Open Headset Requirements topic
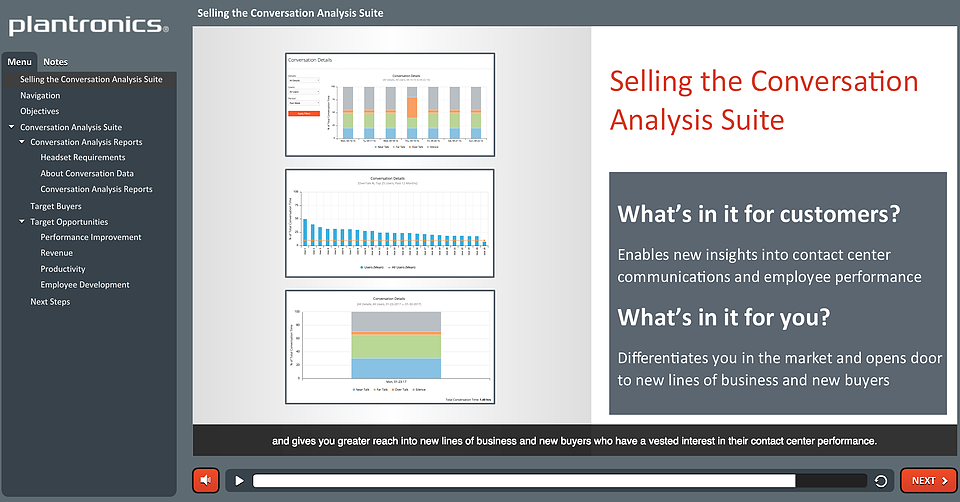The width and height of the screenshot is (960, 502). pos(83,157)
